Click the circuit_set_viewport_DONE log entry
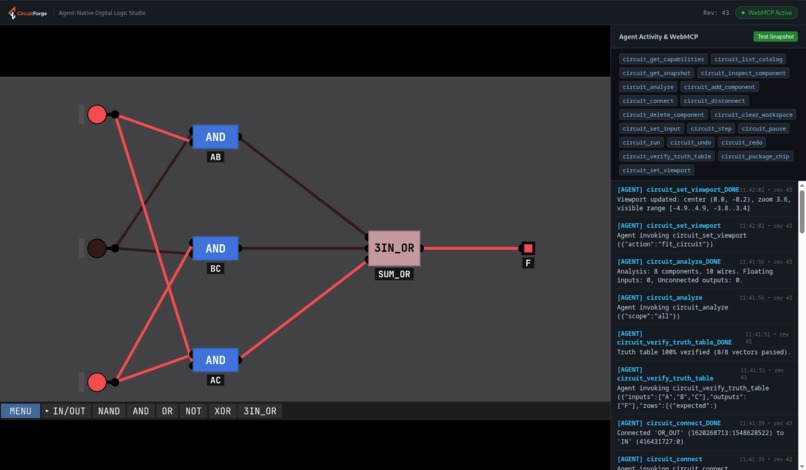This screenshot has height=470, width=806. (x=704, y=199)
